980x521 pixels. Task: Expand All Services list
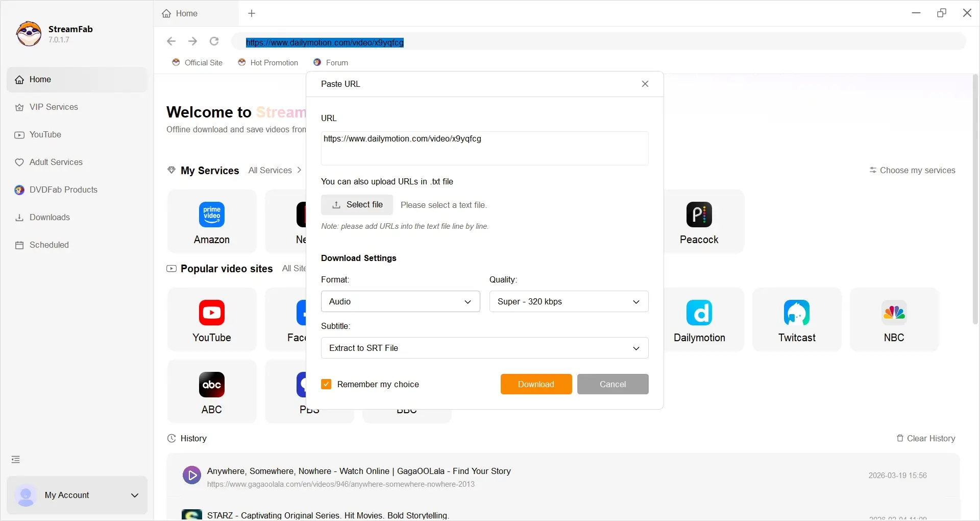coord(275,171)
